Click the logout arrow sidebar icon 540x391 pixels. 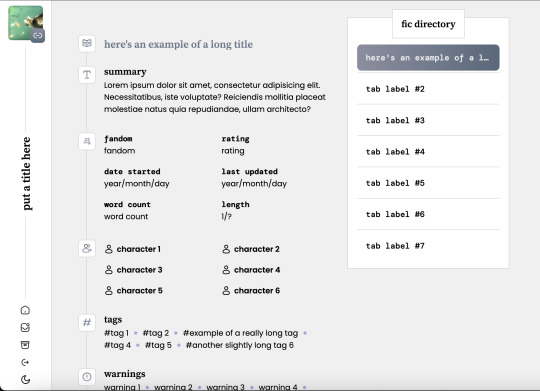(x=25, y=362)
